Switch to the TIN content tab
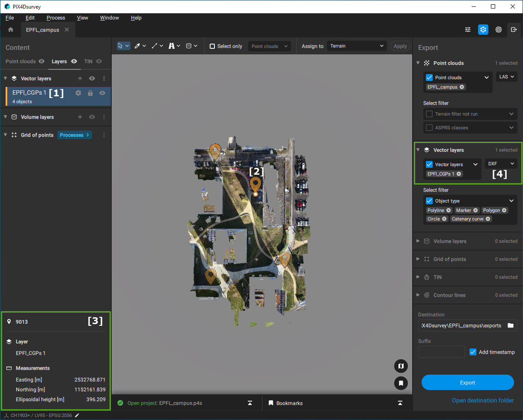 [88, 62]
